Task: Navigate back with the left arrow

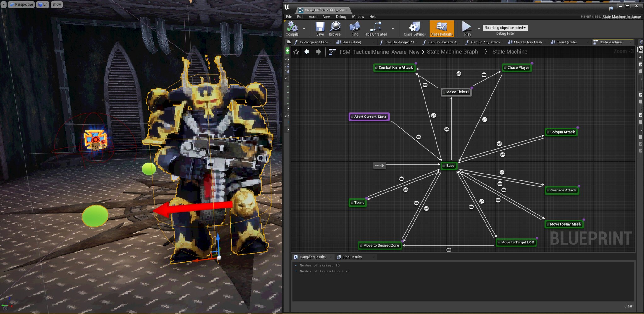Action: point(307,52)
